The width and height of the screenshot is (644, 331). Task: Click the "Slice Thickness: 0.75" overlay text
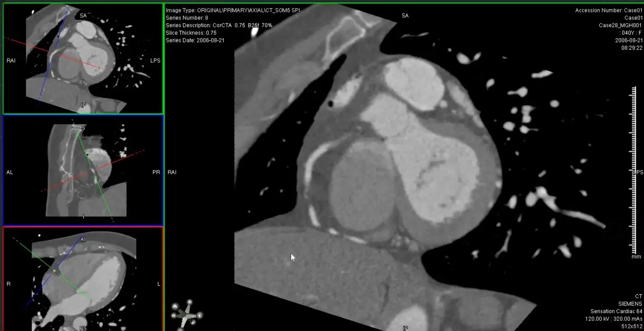click(x=191, y=33)
